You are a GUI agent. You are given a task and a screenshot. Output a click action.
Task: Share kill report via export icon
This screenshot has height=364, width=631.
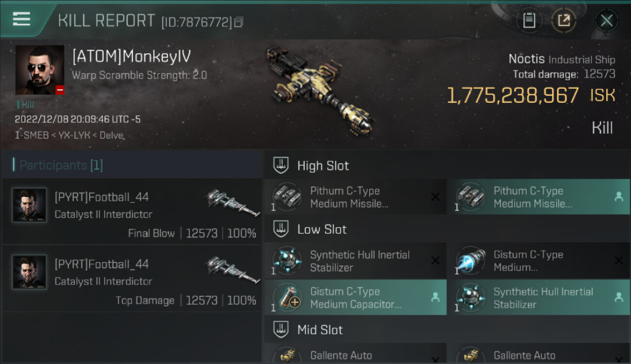564,20
